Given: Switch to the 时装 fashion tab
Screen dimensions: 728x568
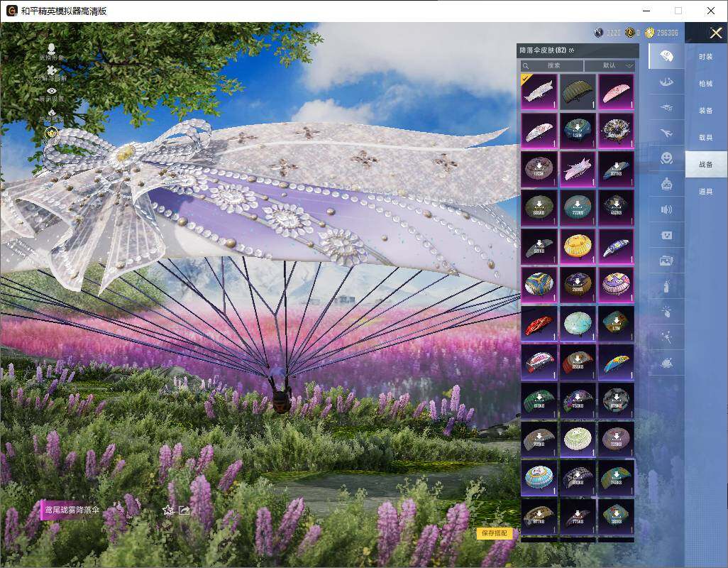Looking at the screenshot, I should (706, 57).
